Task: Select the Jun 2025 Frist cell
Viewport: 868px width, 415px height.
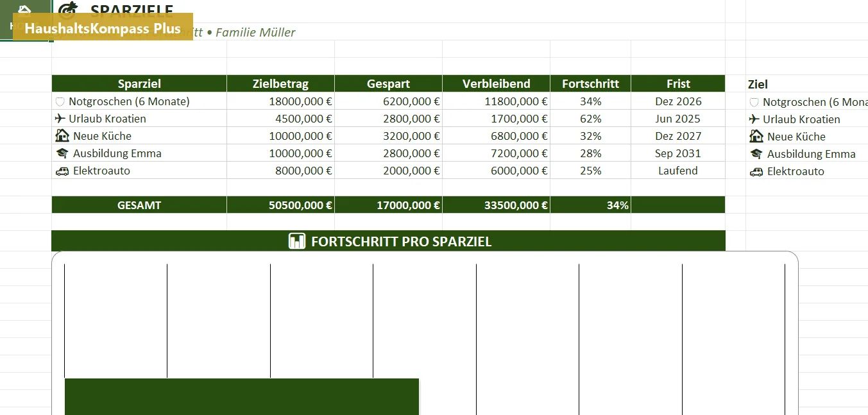Action: click(678, 119)
